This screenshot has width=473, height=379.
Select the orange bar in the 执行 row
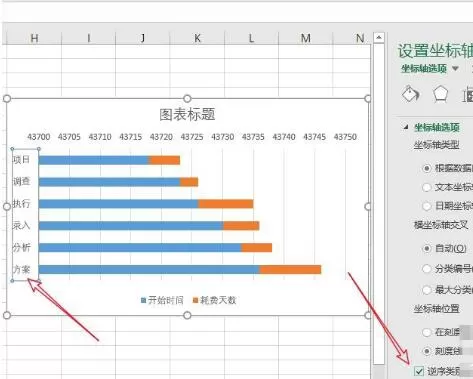point(226,204)
